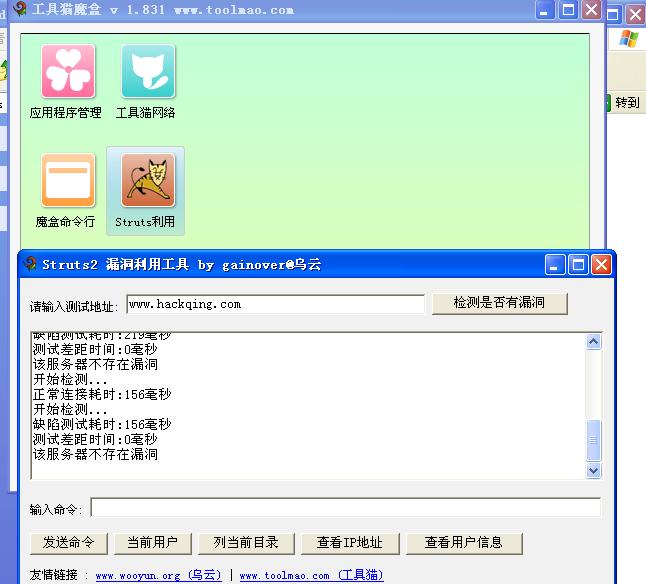Click the 工具猫魔盒 title bar icon
Image resolution: width=646 pixels, height=584 pixels.
click(x=20, y=9)
